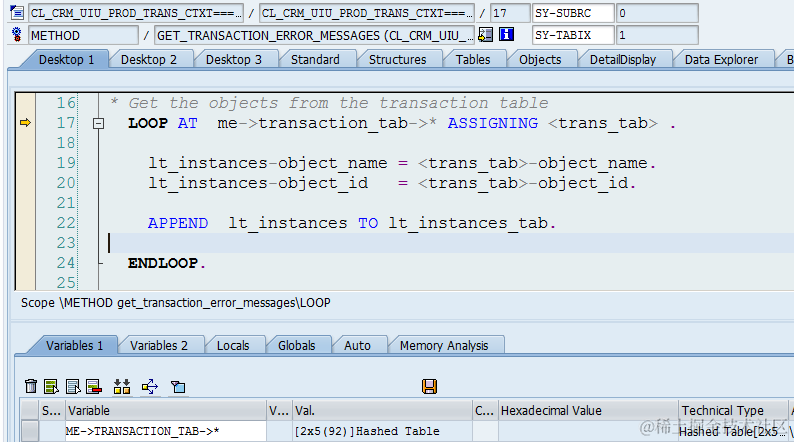794x442 pixels.
Task: Click the Hexadecimal Value column header
Action: (x=588, y=410)
